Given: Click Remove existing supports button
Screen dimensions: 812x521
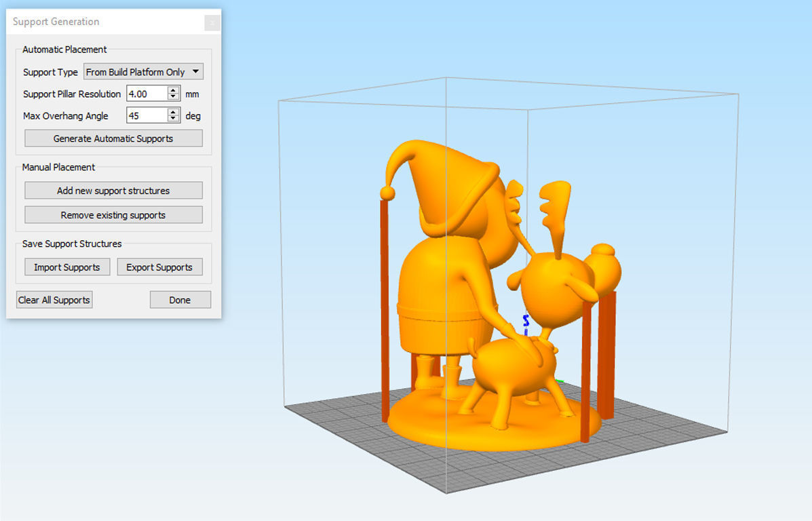Looking at the screenshot, I should point(113,215).
